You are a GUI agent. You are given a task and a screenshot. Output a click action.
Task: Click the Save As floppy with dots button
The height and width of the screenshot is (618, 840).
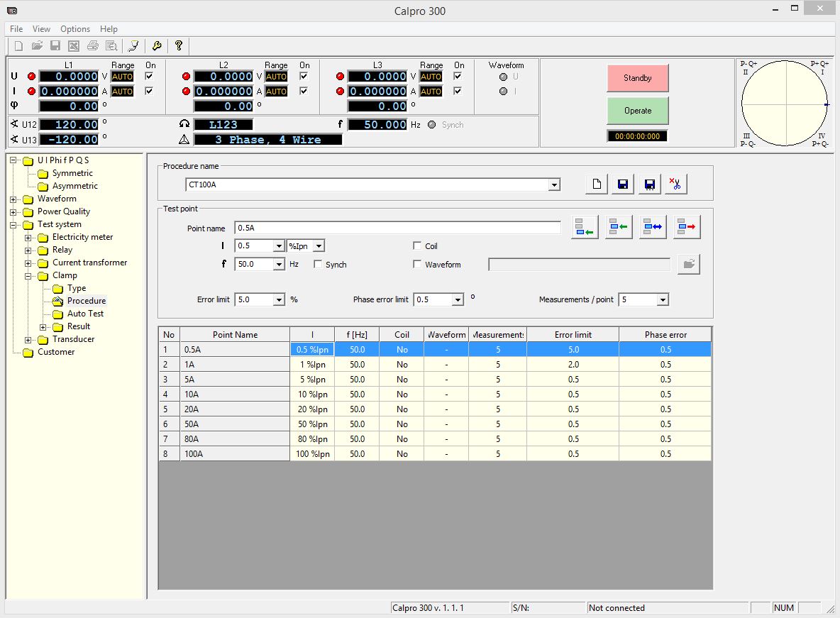pos(649,184)
